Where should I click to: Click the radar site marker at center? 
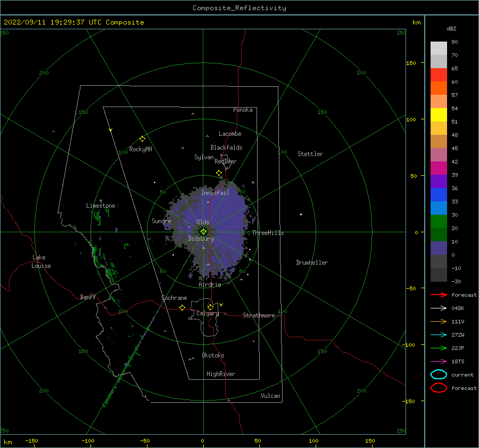[203, 232]
